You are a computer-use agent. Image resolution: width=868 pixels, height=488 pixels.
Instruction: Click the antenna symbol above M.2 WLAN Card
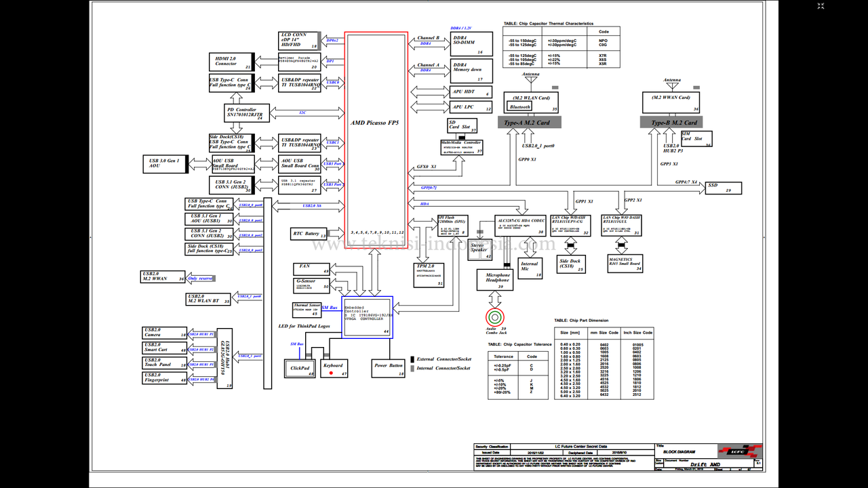(531, 83)
